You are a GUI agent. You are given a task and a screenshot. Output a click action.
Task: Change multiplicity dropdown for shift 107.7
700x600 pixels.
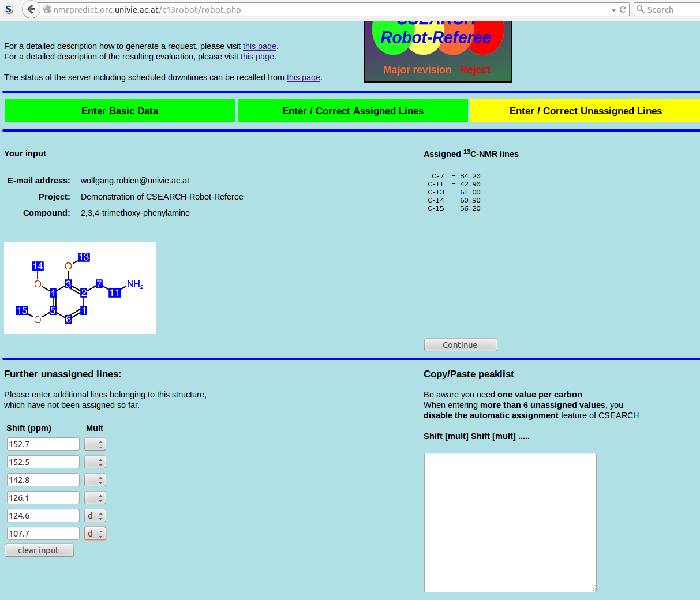[x=95, y=534]
